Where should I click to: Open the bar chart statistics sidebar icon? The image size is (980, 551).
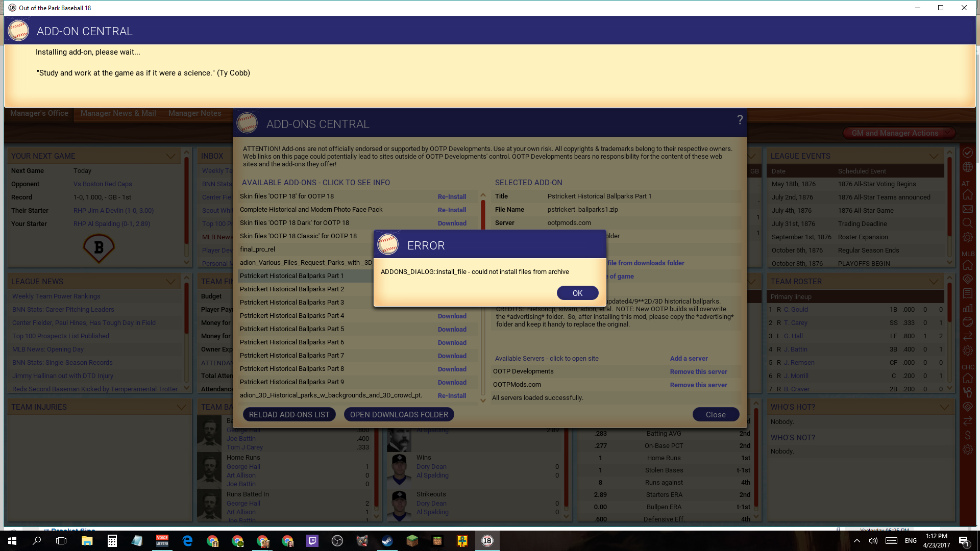(967, 308)
